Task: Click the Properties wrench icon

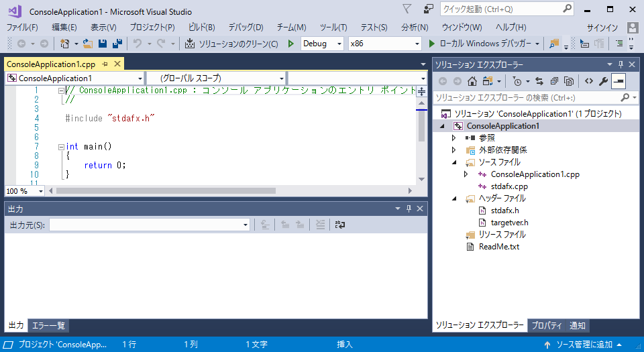Action: [603, 81]
